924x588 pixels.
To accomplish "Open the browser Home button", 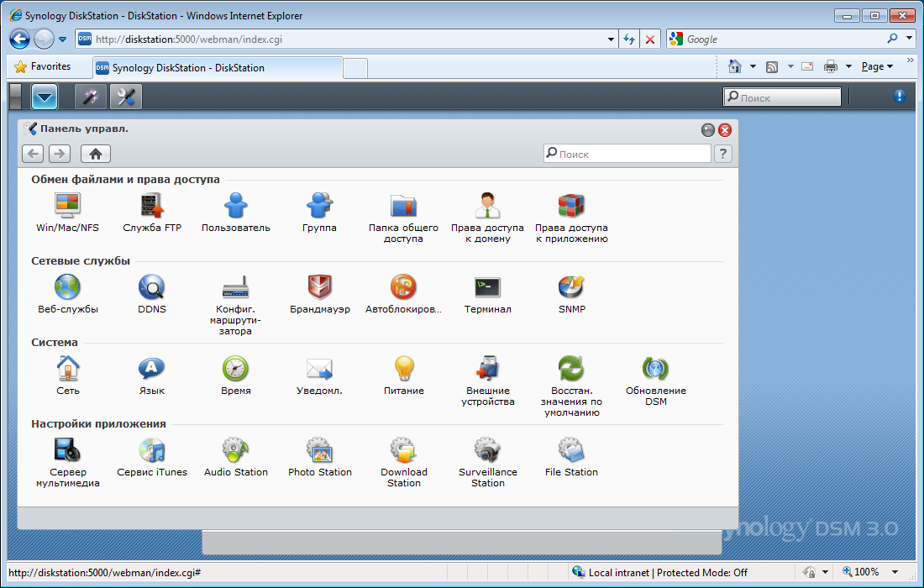I will [x=735, y=66].
